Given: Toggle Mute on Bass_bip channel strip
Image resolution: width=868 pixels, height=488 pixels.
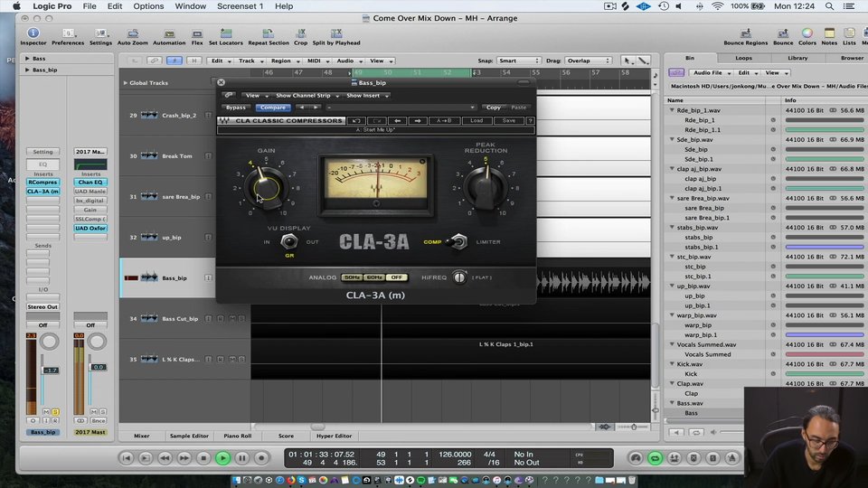Looking at the screenshot, I should (46, 412).
